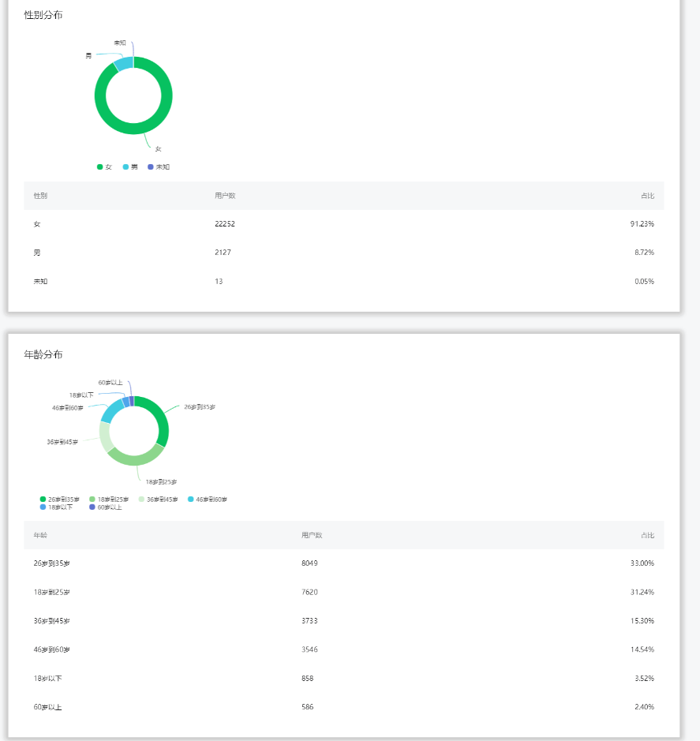
Task: Click the user count 8049
Action: (x=309, y=563)
